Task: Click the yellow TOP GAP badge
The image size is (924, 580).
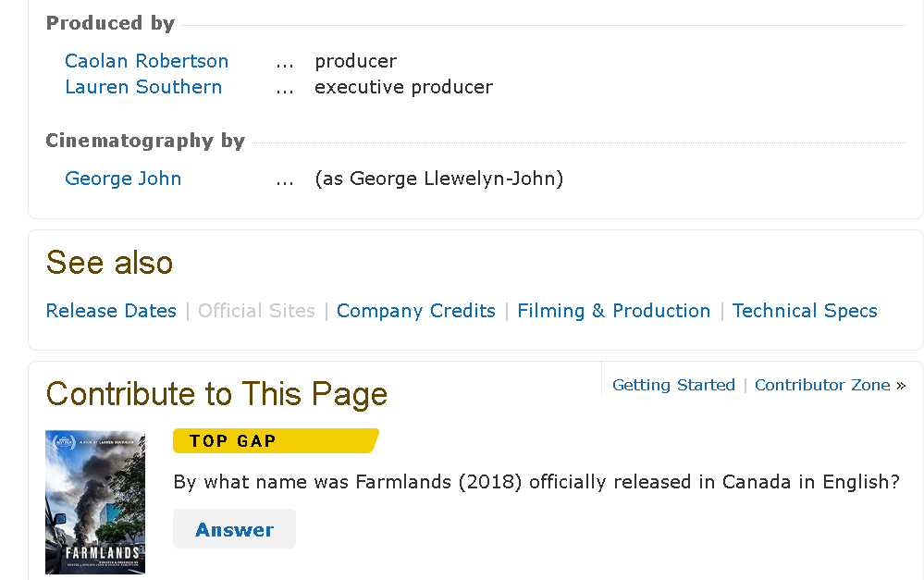Action: click(276, 441)
